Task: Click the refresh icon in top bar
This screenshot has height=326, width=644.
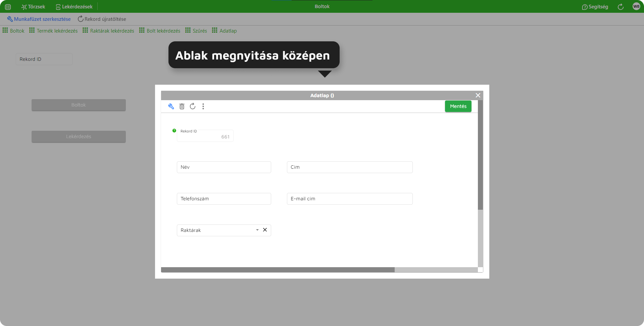Action: (621, 7)
